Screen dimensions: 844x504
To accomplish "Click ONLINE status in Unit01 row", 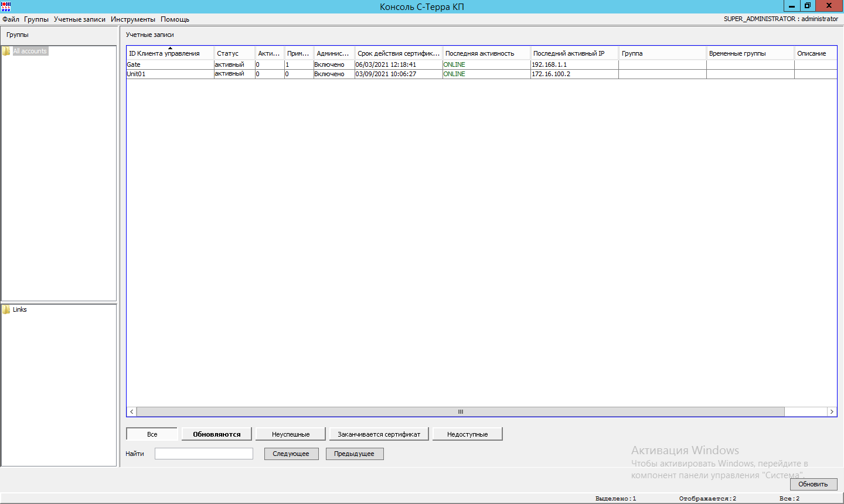I will (486, 74).
